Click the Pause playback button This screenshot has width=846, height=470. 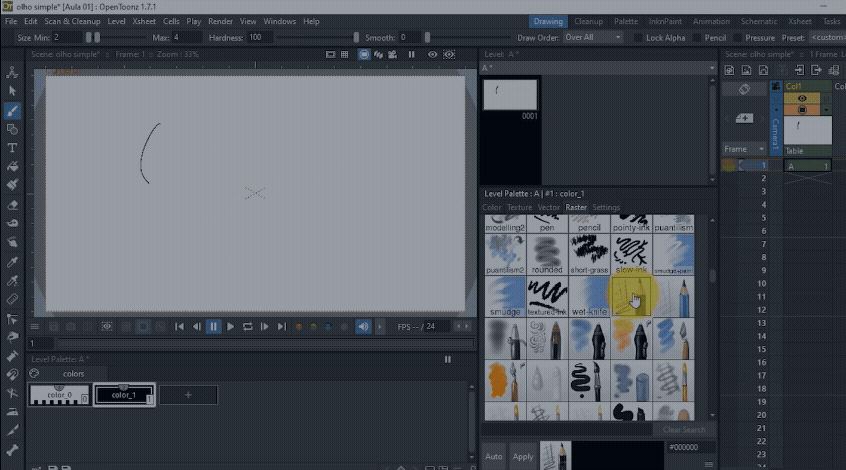pos(214,326)
